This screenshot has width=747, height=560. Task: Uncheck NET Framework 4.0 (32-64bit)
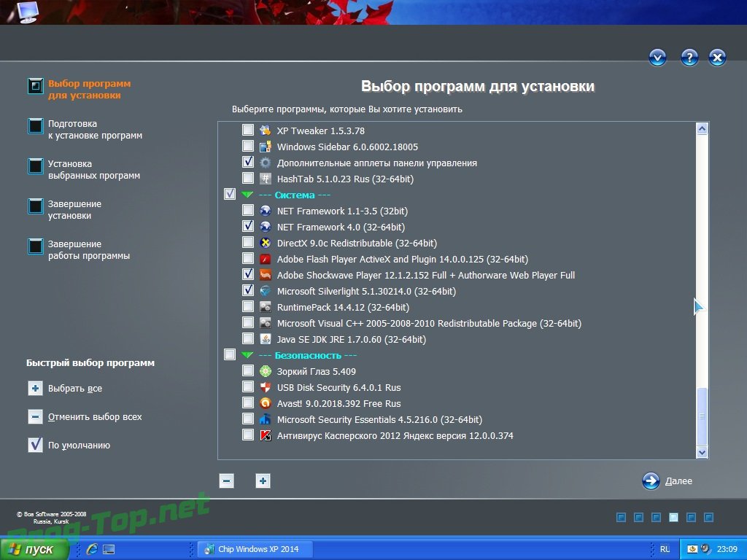pos(248,226)
